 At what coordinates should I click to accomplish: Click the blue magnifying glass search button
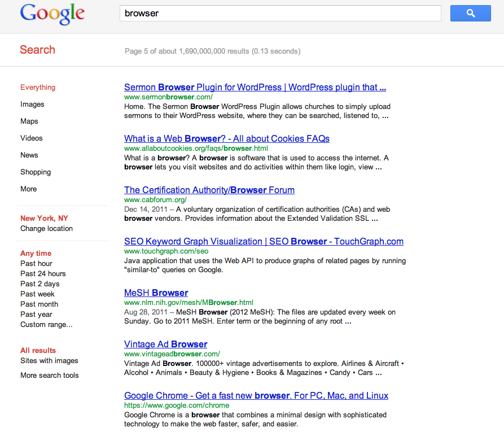(x=470, y=14)
